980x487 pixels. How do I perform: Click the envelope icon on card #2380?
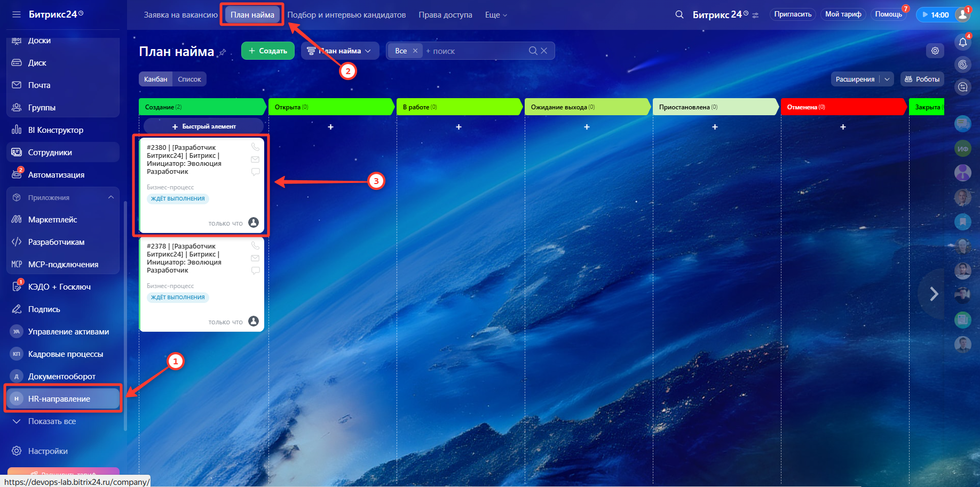[255, 159]
